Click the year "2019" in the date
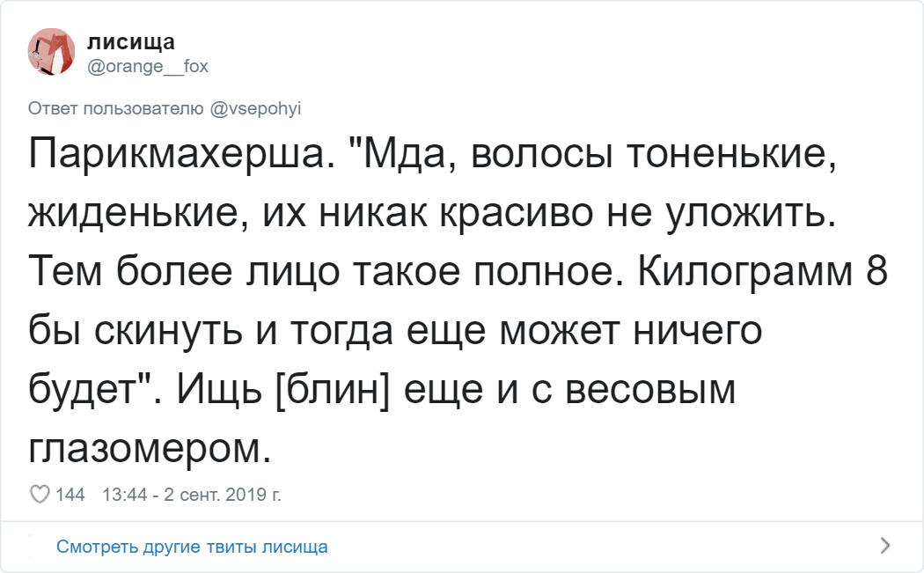Screen dimensions: 924x573 (251, 495)
